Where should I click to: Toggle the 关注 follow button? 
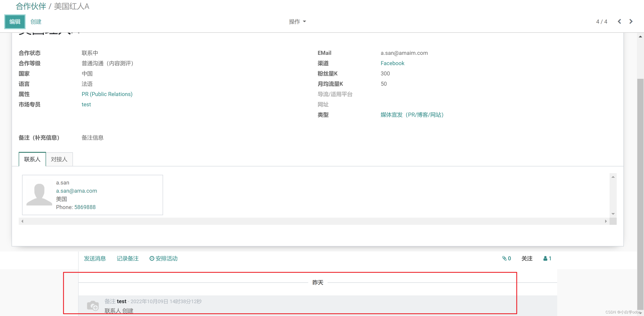pyautogui.click(x=527, y=258)
